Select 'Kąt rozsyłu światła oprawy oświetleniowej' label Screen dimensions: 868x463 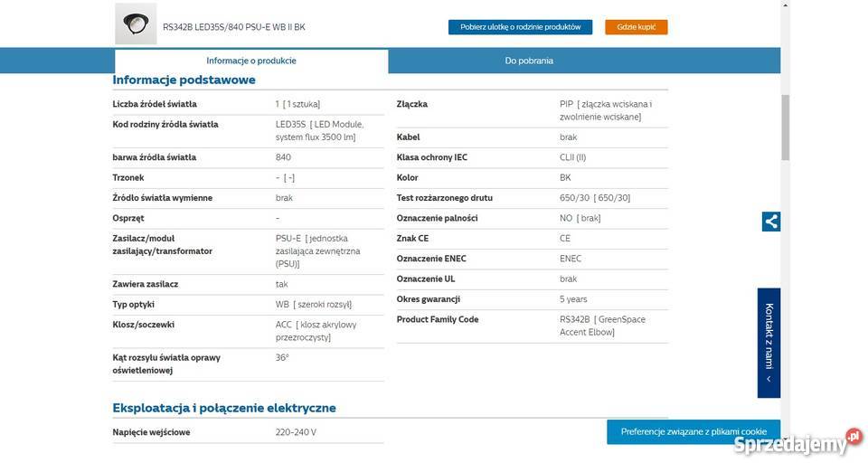[166, 364]
